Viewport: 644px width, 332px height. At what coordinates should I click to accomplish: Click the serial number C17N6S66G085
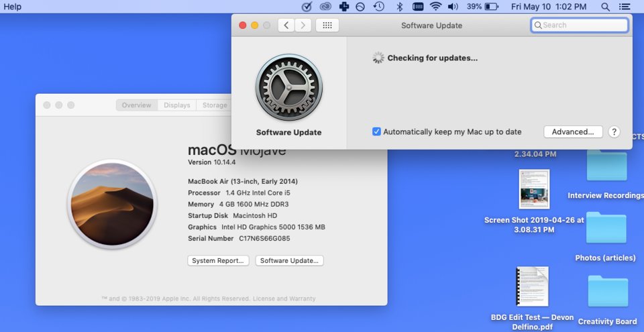[264, 238]
